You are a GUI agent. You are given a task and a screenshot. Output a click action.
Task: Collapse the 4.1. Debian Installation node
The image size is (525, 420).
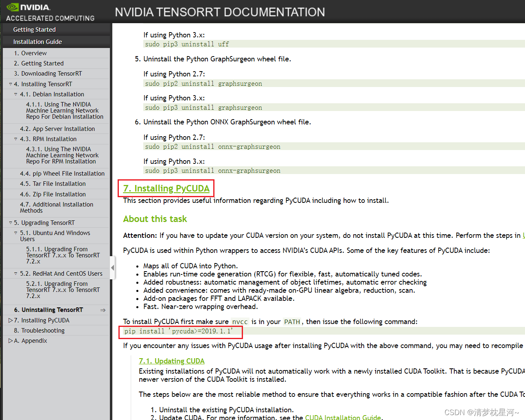tap(16, 94)
